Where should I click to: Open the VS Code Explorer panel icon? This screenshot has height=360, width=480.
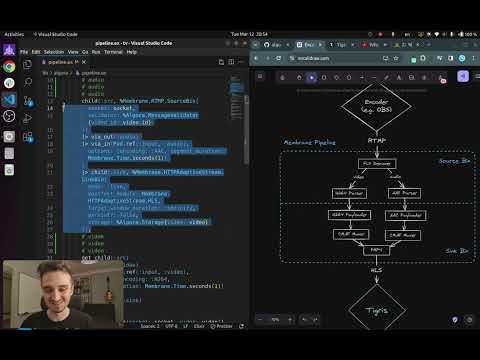27,64
